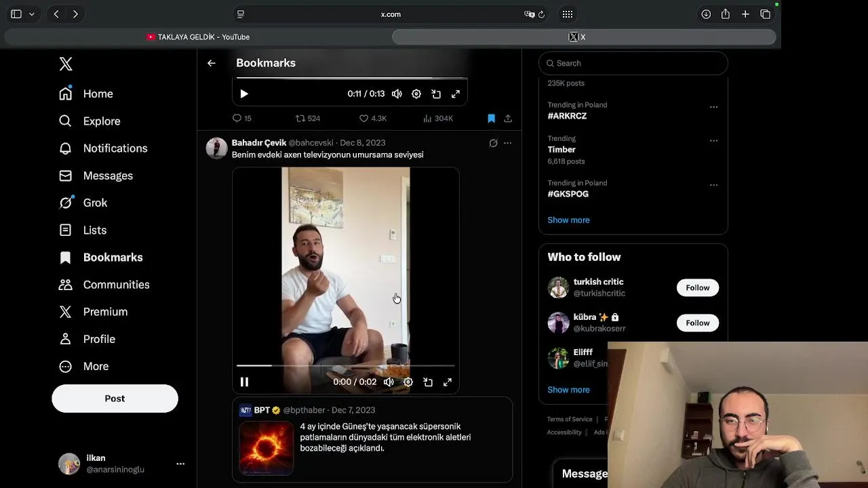Open the More menu in sidebar
This screenshot has width=868, height=488.
coord(83,366)
